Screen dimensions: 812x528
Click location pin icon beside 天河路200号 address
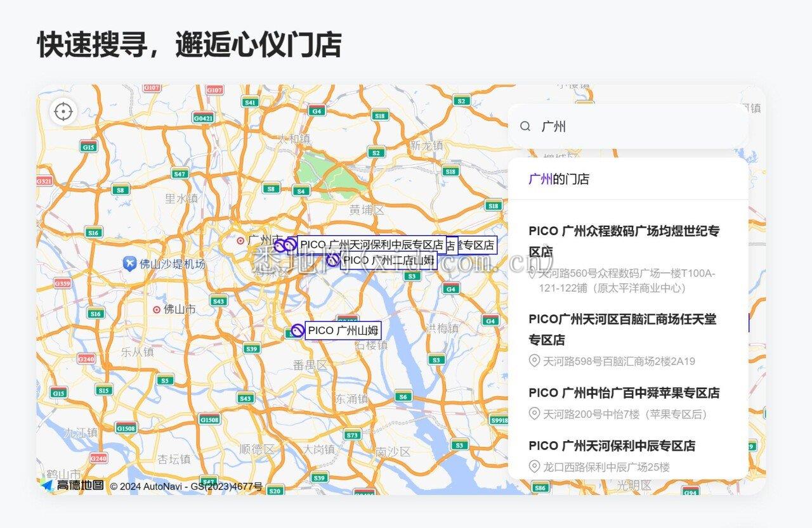[534, 414]
